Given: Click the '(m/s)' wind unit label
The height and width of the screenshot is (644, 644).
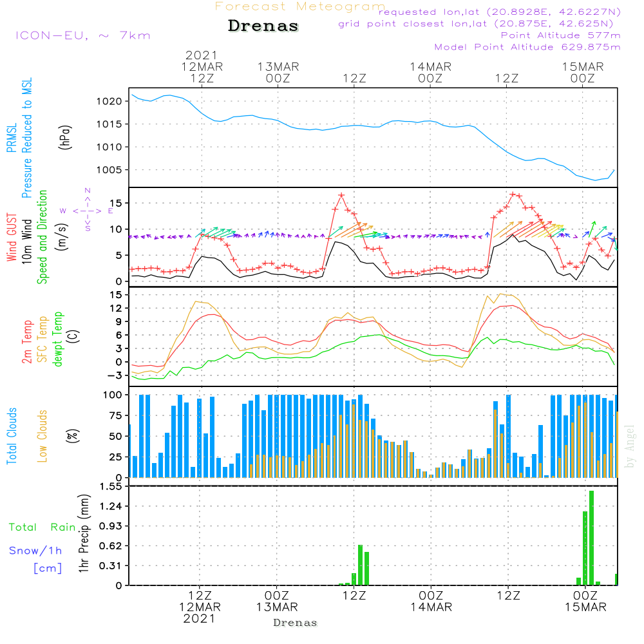Looking at the screenshot, I should (62, 237).
